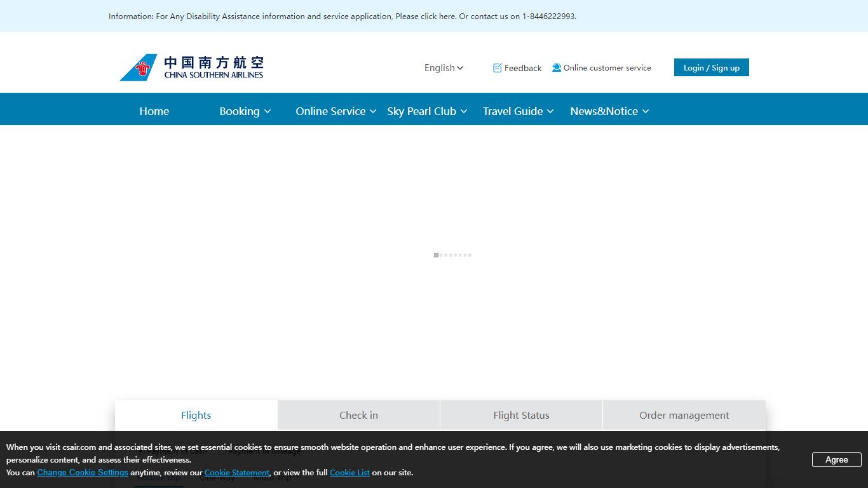
Task: Click the online customer service headset icon
Action: pos(557,67)
